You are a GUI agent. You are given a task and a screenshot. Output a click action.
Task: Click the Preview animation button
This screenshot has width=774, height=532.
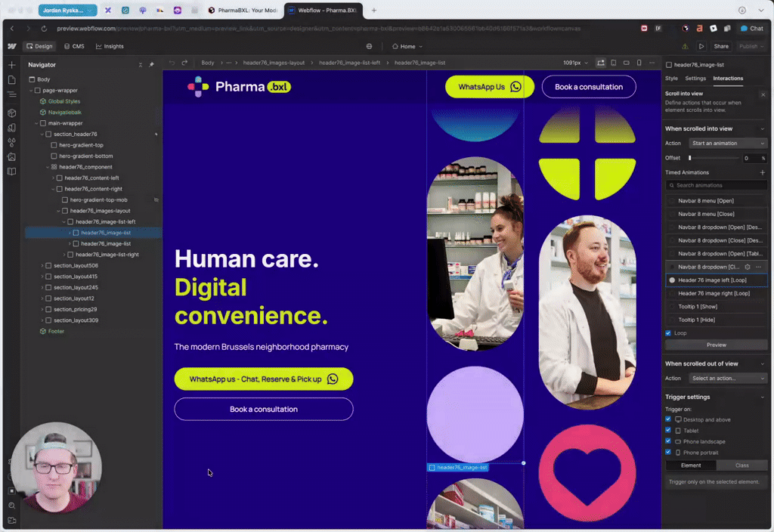[716, 345]
